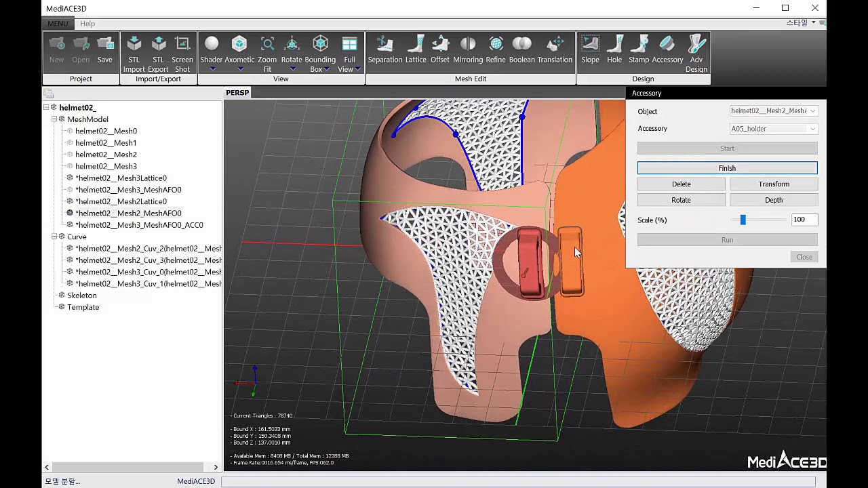Click right arrow of tree scrollbar
The image size is (868, 488).
click(216, 467)
